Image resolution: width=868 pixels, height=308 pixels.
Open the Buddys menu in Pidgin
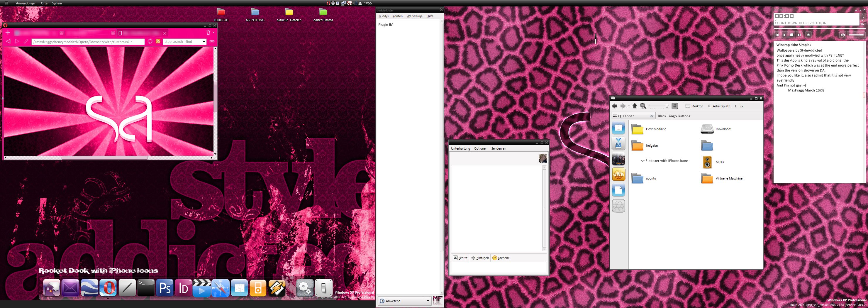click(384, 16)
